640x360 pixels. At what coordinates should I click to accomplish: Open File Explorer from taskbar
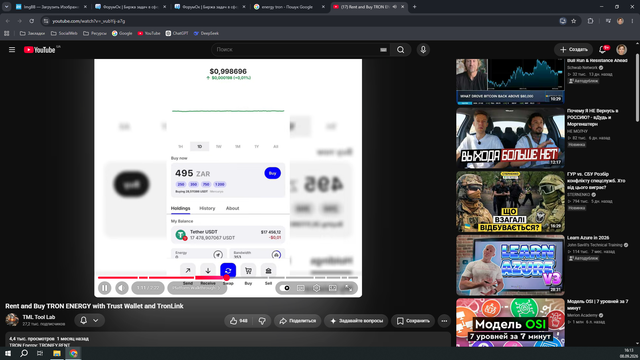point(57,353)
